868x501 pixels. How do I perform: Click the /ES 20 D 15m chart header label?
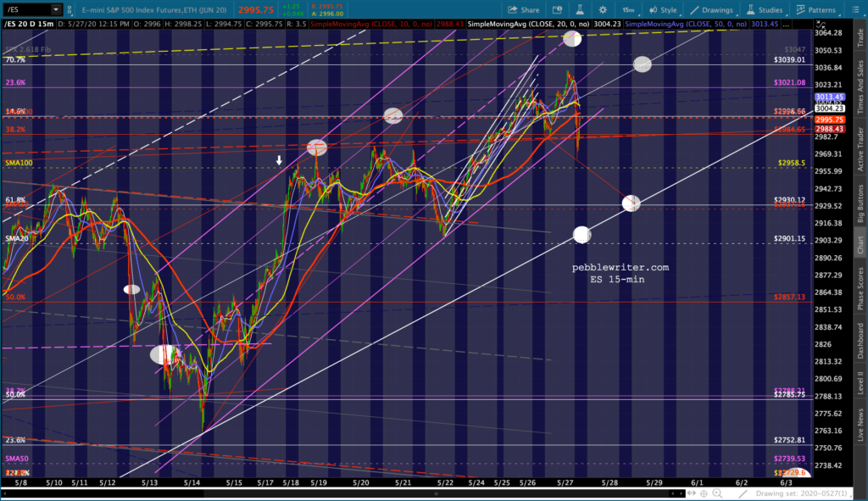coord(29,25)
